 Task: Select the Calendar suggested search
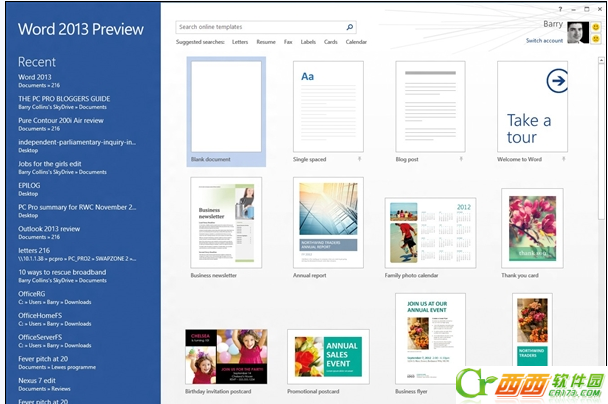pyautogui.click(x=356, y=42)
